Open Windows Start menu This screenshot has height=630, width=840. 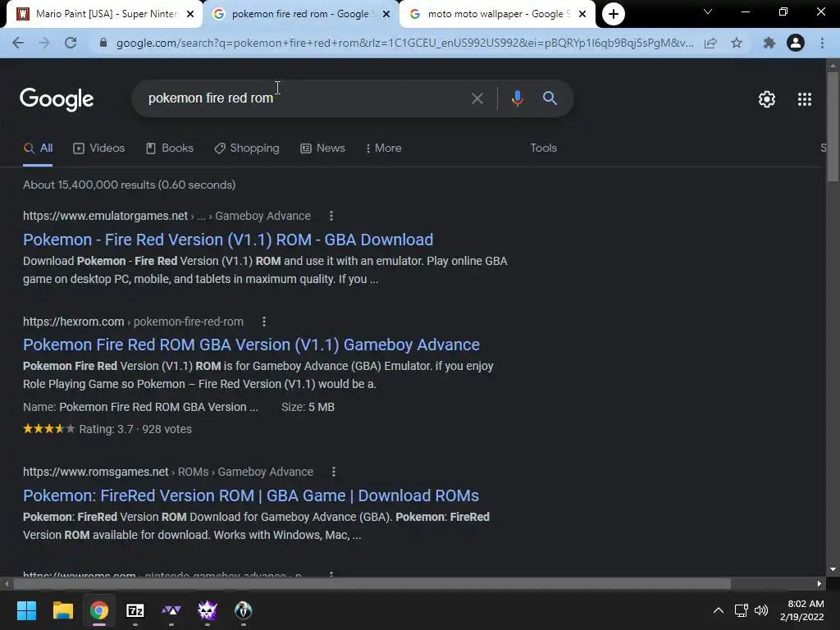(x=26, y=610)
